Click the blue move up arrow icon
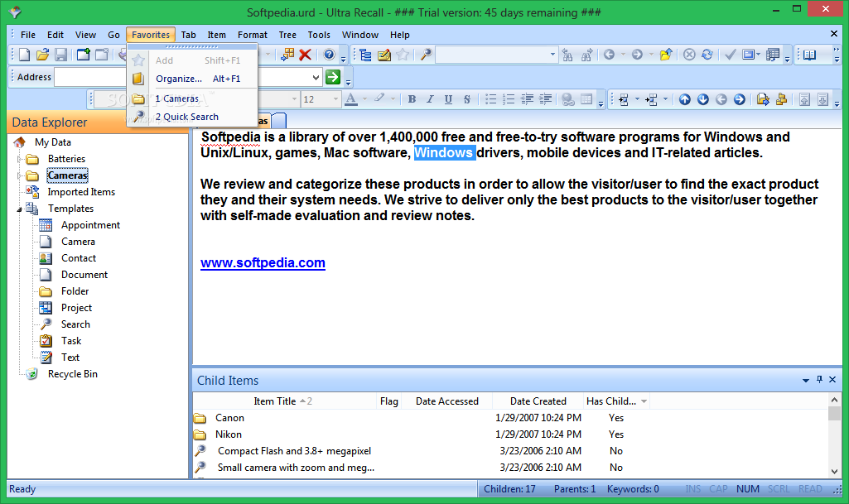 (x=685, y=99)
